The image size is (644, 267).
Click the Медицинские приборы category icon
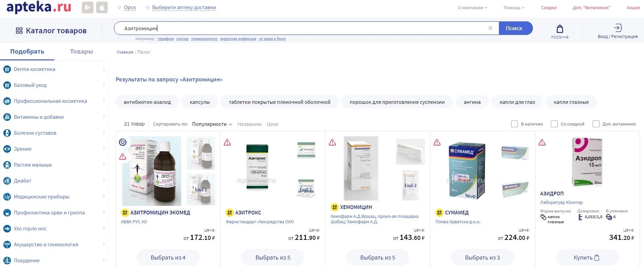[x=7, y=197]
